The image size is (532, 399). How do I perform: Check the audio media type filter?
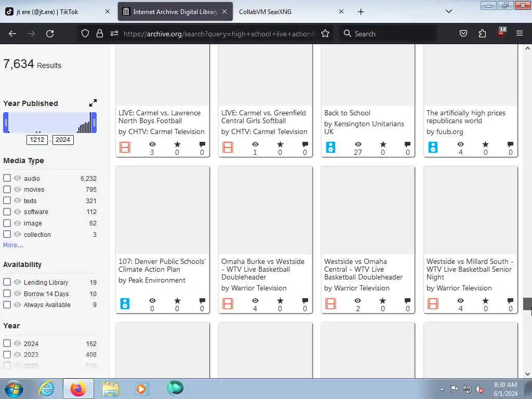click(x=7, y=178)
